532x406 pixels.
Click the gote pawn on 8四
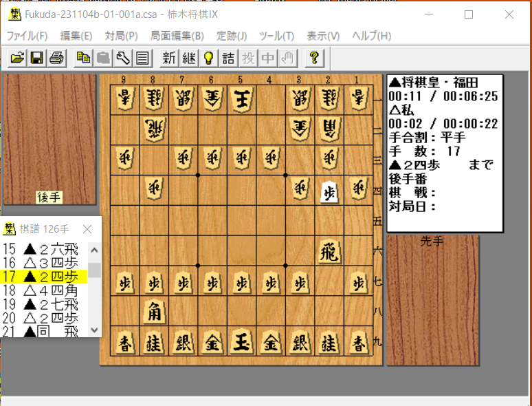[x=154, y=189]
